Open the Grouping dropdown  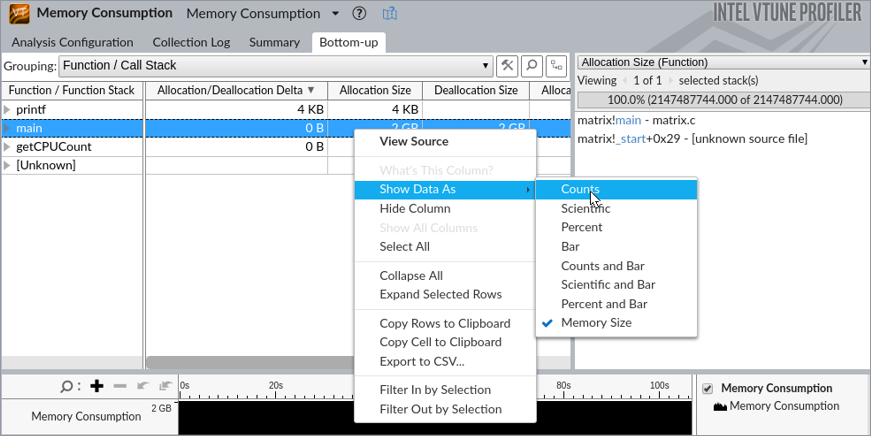click(x=275, y=66)
